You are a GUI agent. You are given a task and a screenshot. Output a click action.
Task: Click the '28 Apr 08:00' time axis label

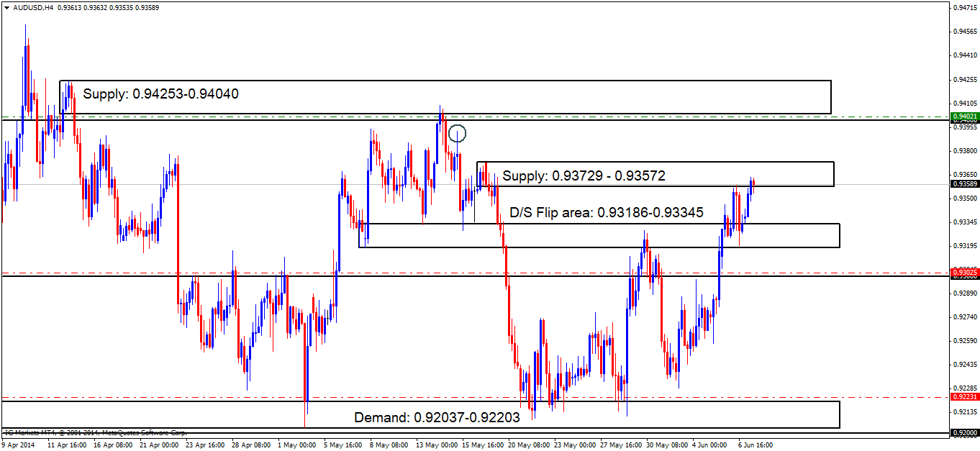point(250,445)
